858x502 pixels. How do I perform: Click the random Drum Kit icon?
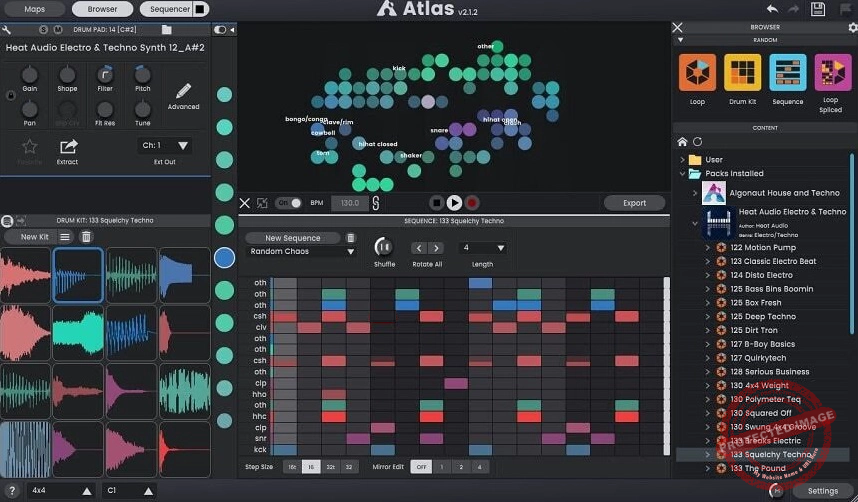tap(743, 72)
